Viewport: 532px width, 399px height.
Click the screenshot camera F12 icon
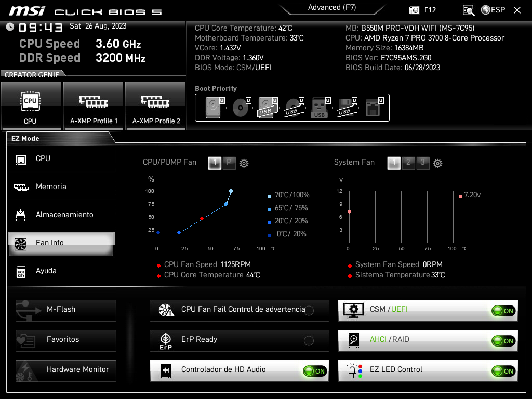coord(414,10)
